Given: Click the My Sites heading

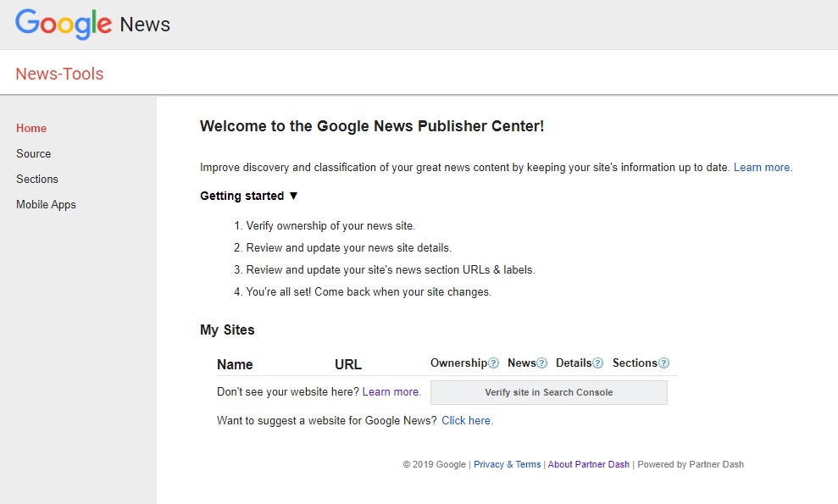Looking at the screenshot, I should 227,330.
